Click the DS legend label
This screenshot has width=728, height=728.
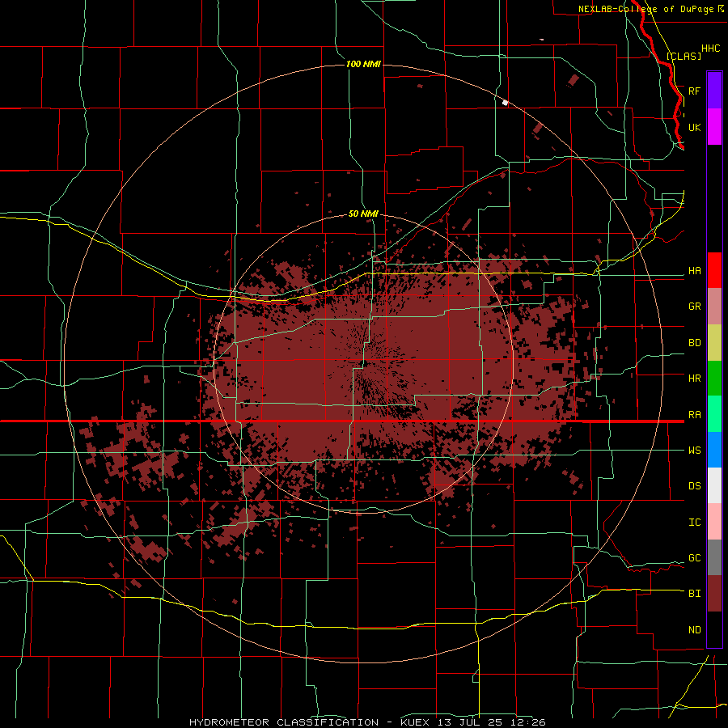point(694,486)
